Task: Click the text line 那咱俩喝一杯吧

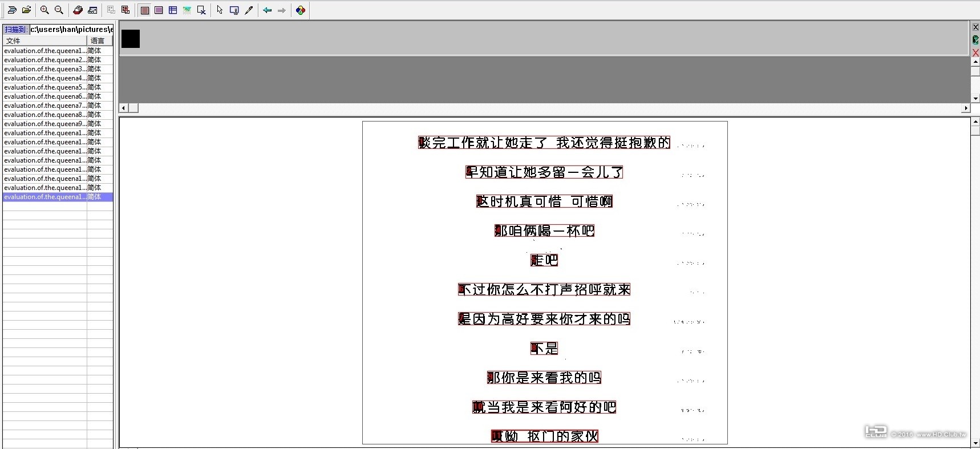Action: [x=544, y=230]
